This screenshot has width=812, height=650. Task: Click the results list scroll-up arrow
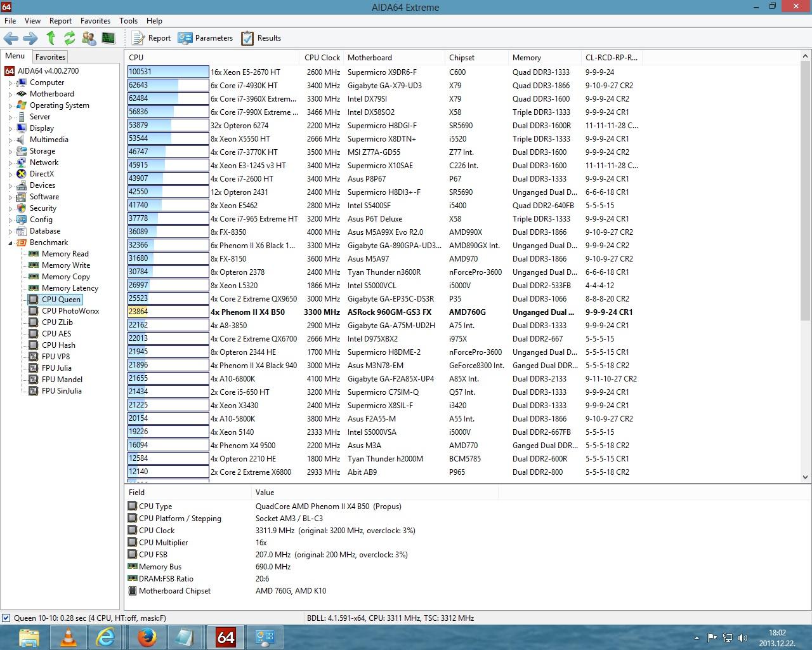(805, 56)
